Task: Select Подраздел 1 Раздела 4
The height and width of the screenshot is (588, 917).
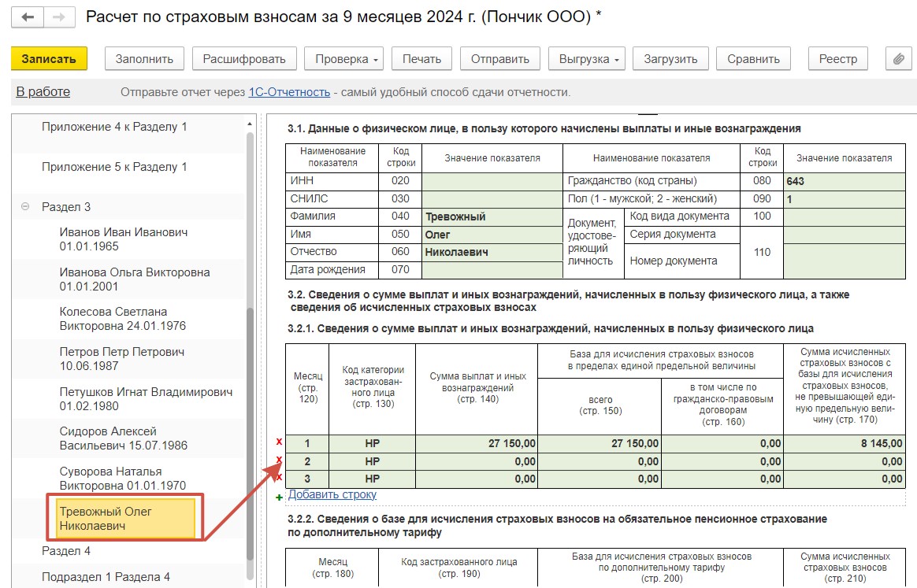Action: 106,577
